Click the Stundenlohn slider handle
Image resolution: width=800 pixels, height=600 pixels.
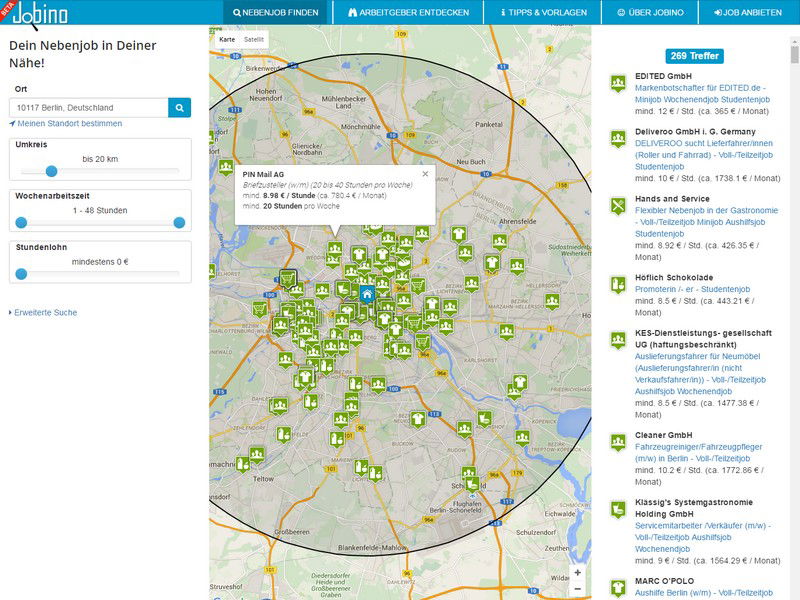point(21,274)
